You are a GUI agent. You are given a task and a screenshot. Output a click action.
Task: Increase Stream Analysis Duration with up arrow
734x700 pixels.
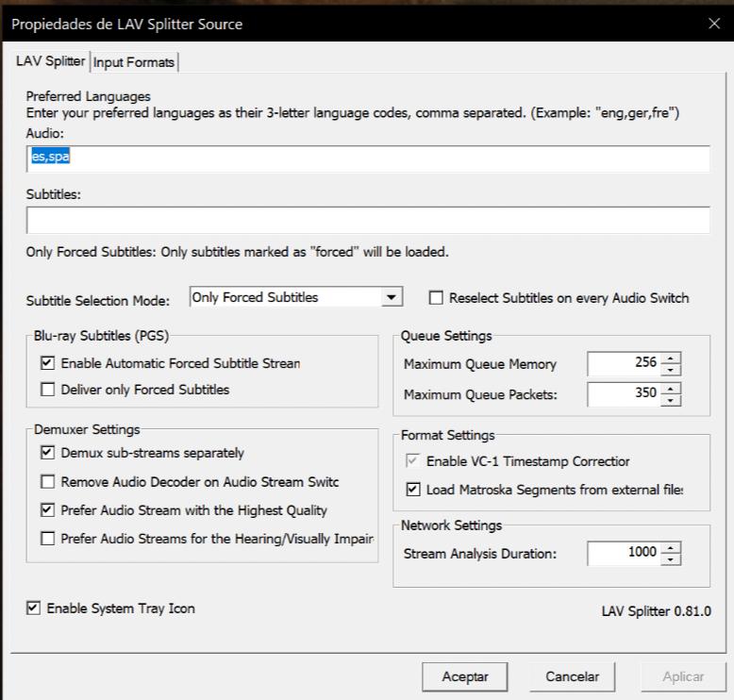click(671, 548)
